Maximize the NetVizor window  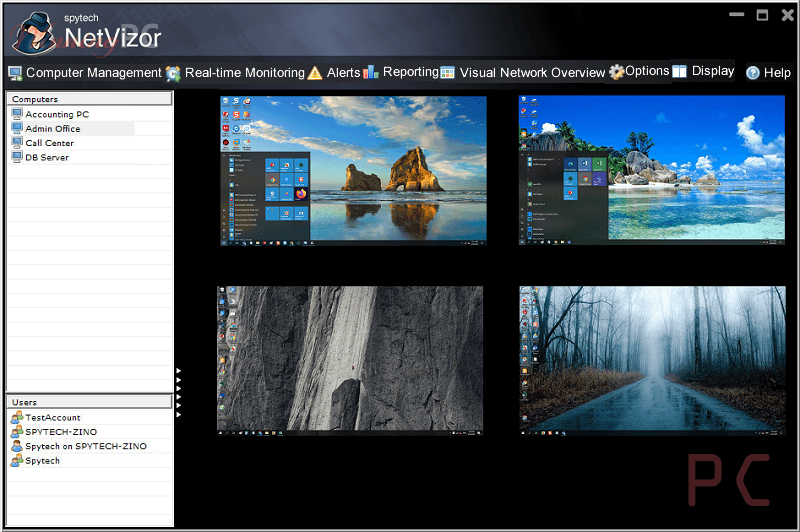coord(762,15)
